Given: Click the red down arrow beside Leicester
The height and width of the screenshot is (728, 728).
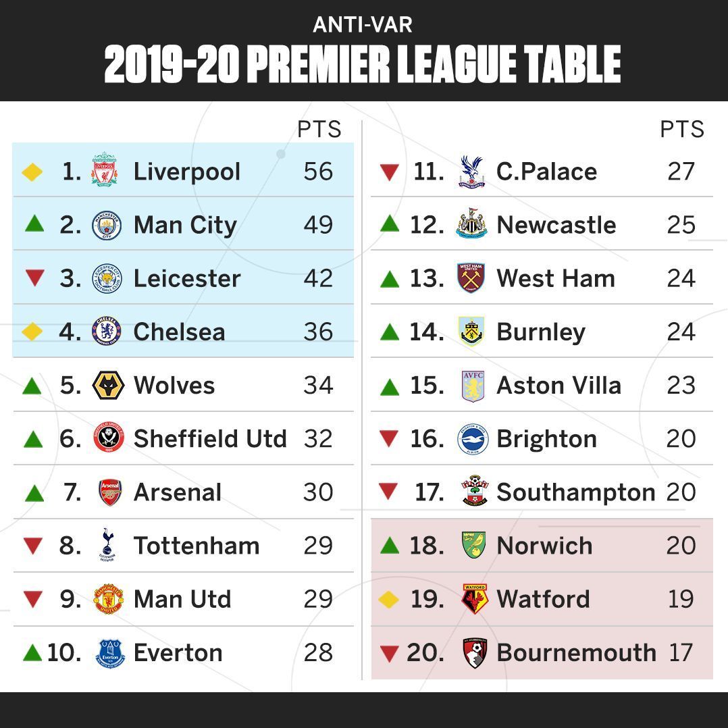Looking at the screenshot, I should pos(34,278).
